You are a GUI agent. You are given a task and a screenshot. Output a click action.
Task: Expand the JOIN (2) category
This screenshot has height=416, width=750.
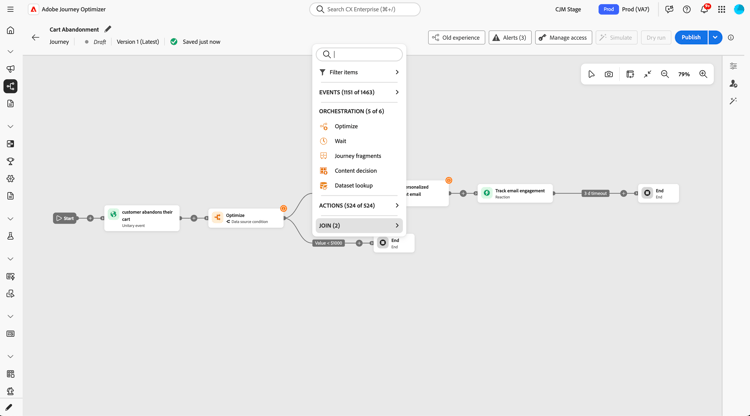(359, 225)
